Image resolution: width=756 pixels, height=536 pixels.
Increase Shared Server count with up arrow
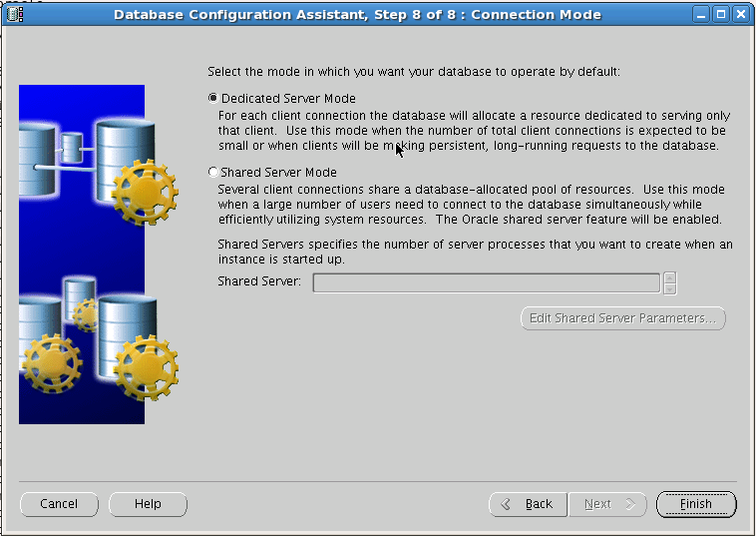(670, 277)
